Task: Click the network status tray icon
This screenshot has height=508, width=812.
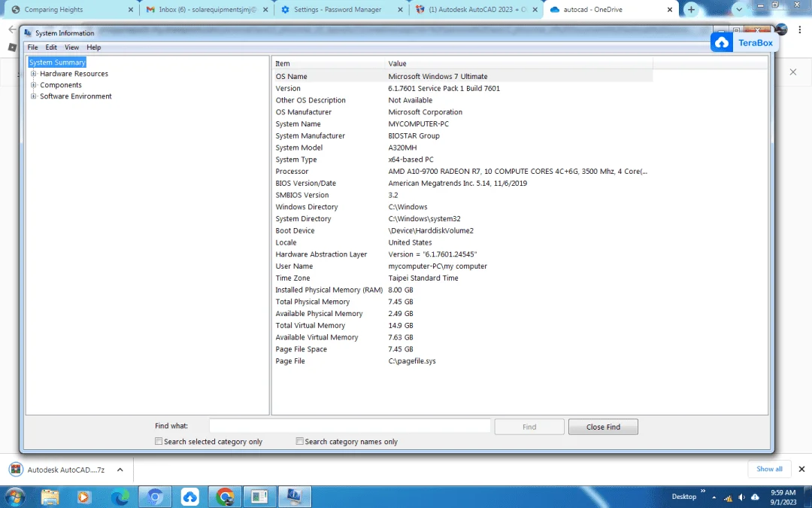Action: pos(728,497)
